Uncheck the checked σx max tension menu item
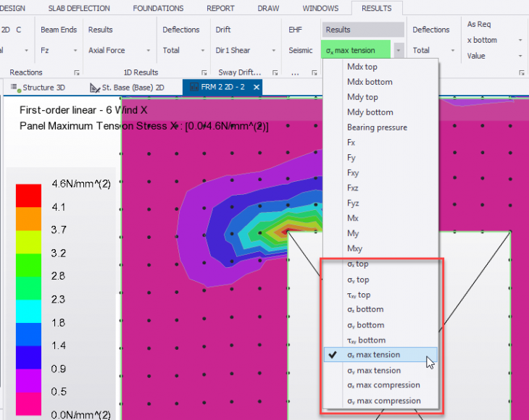 372,355
